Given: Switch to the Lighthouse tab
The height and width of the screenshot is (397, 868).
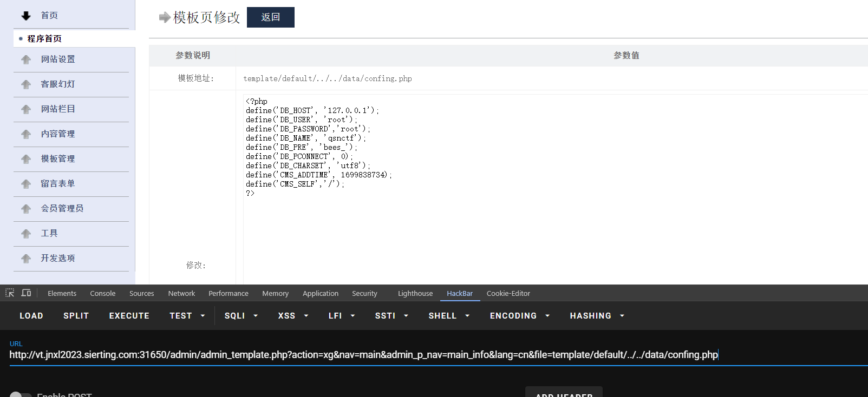Looking at the screenshot, I should click(415, 293).
